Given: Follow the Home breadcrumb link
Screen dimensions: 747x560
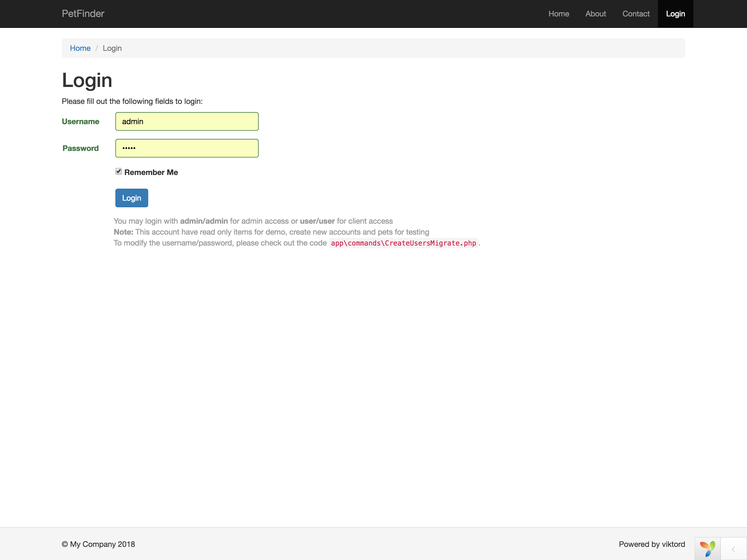Looking at the screenshot, I should [x=80, y=48].
